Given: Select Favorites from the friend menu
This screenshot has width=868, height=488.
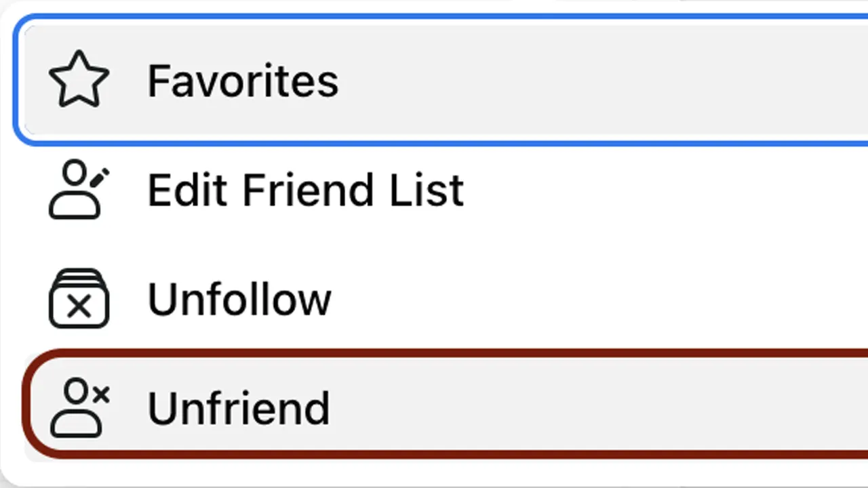Looking at the screenshot, I should 434,79.
